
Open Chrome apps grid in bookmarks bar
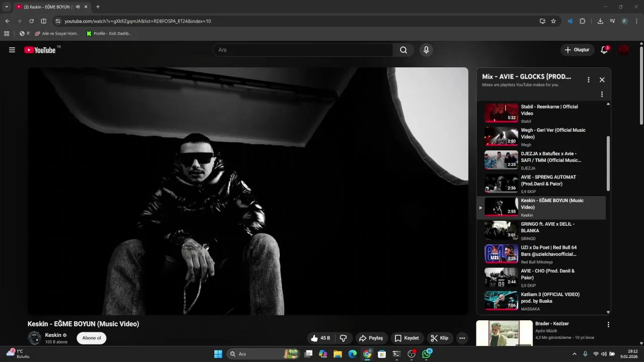point(7,34)
